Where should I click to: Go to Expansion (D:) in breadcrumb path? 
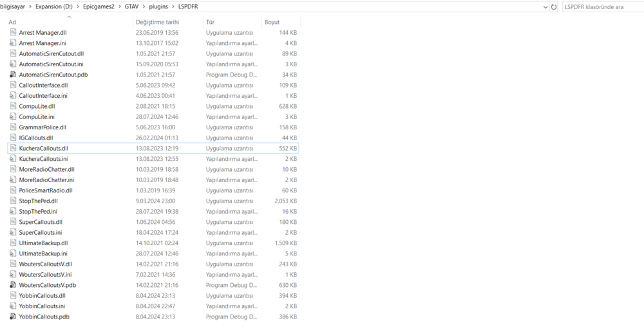(54, 7)
